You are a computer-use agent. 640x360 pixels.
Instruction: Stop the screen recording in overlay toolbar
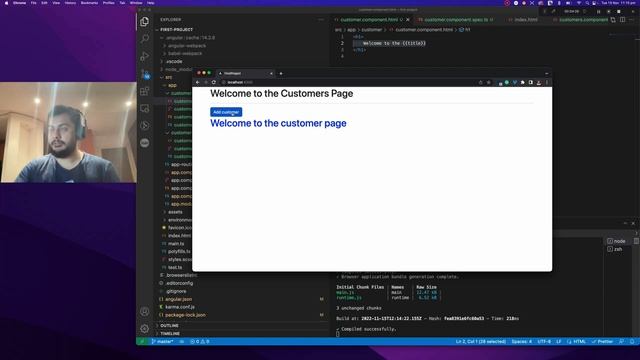click(x=619, y=11)
